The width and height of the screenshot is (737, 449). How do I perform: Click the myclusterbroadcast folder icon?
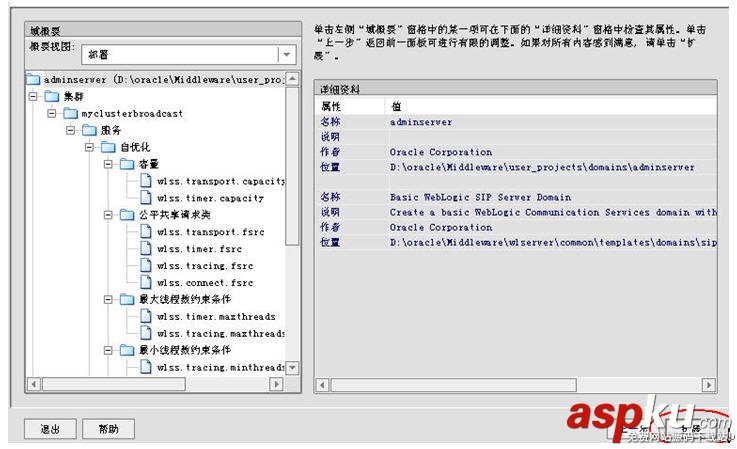coord(71,113)
